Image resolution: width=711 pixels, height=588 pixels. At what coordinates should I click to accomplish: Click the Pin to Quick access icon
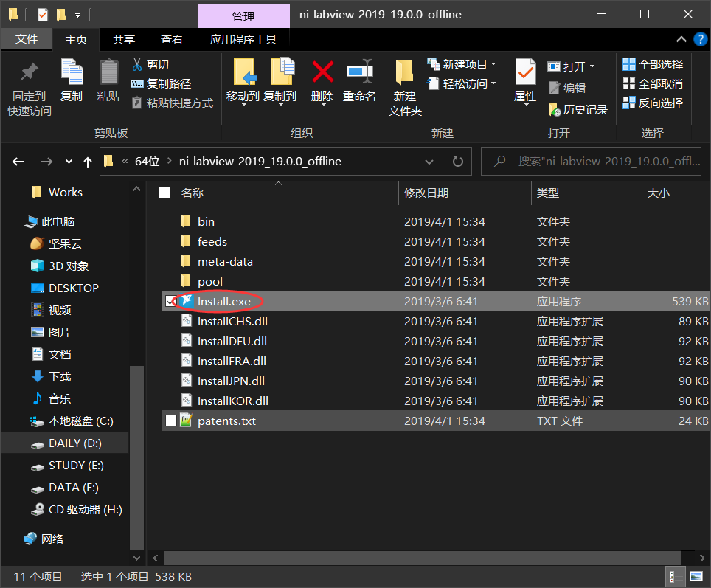[29, 72]
